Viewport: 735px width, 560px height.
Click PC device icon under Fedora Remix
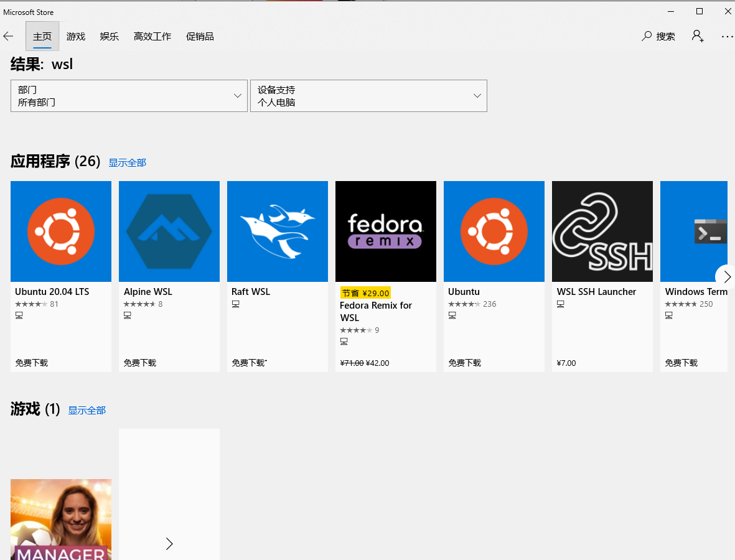tap(344, 342)
